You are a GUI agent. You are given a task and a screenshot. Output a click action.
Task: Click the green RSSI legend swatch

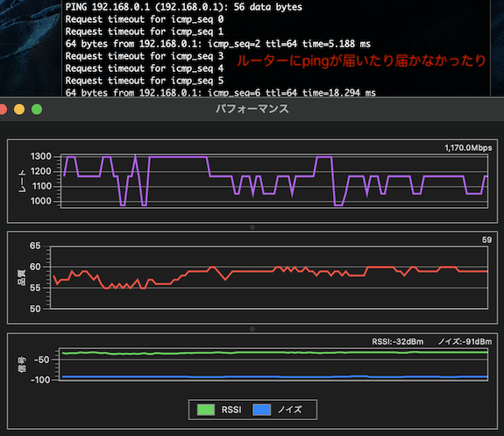[206, 410]
